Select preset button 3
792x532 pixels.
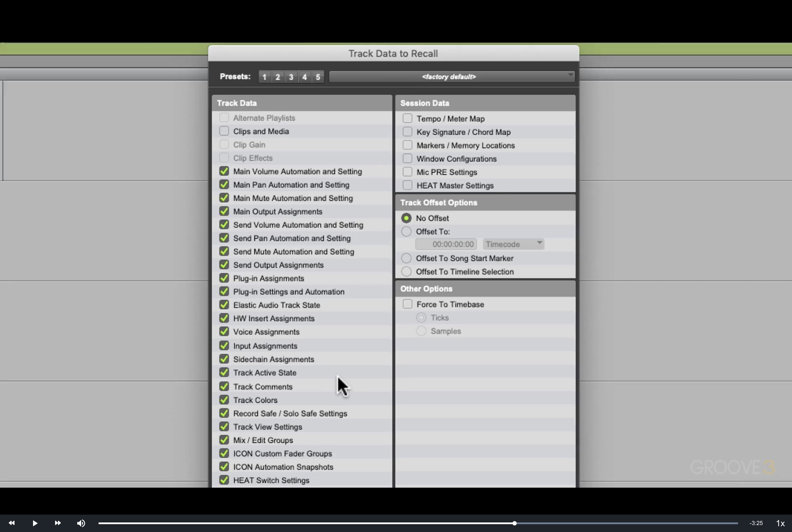pyautogui.click(x=291, y=77)
